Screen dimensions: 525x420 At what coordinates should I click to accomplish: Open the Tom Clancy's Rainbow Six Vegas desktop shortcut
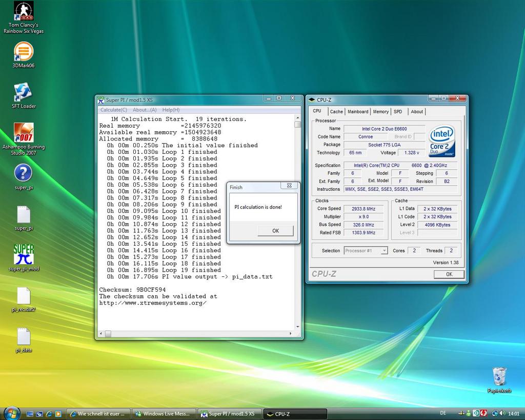(x=24, y=17)
